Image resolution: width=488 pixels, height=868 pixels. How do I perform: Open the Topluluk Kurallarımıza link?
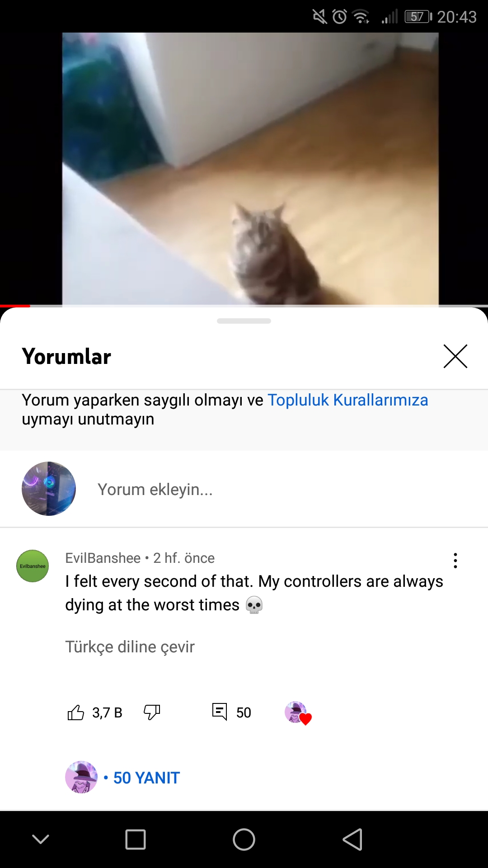pyautogui.click(x=348, y=400)
